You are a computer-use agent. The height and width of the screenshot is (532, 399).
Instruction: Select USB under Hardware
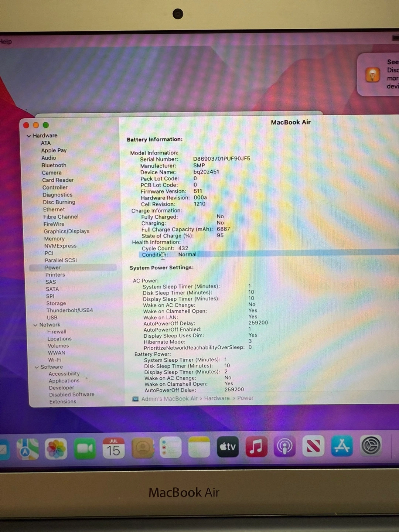(52, 318)
